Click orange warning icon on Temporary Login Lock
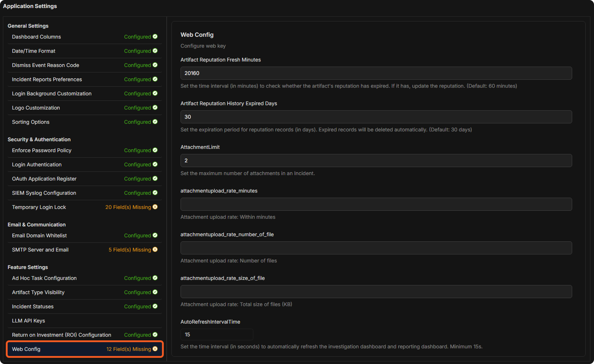 coord(155,207)
